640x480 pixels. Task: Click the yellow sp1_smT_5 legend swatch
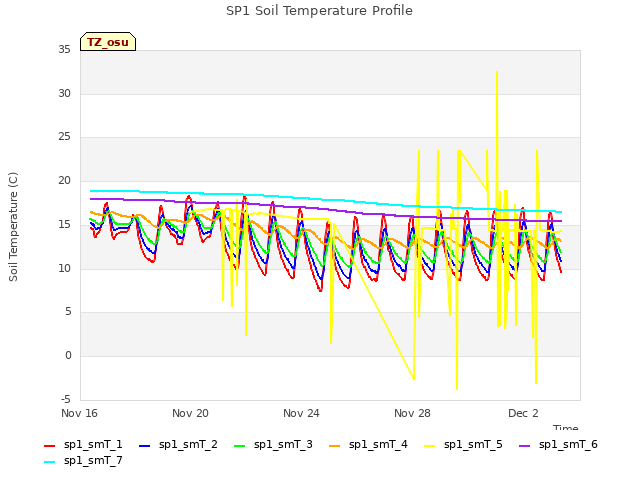click(429, 446)
